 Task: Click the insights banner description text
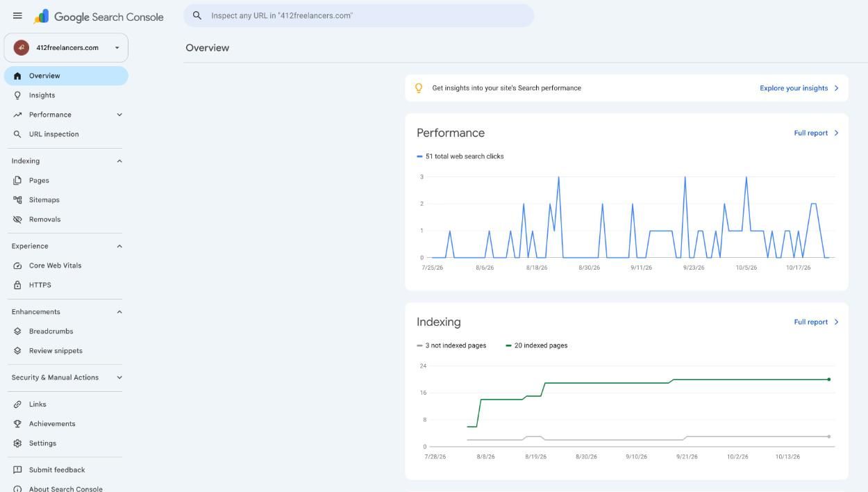pyautogui.click(x=507, y=88)
